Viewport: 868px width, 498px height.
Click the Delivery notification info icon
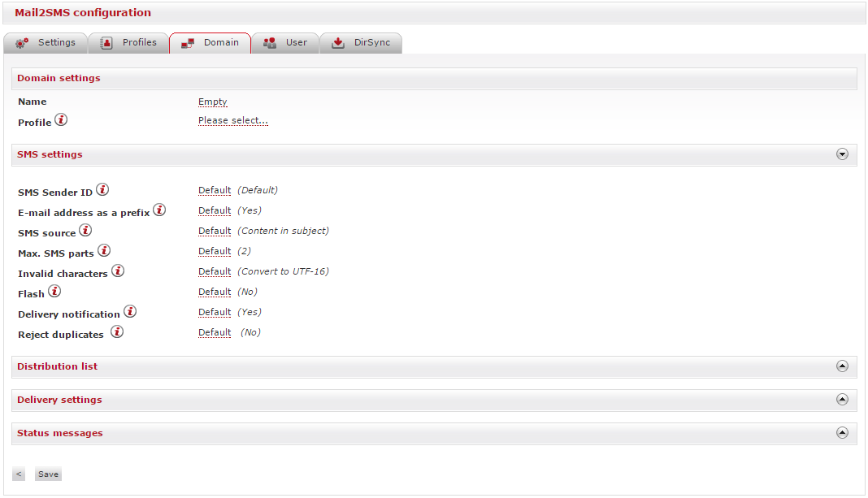pyautogui.click(x=130, y=312)
